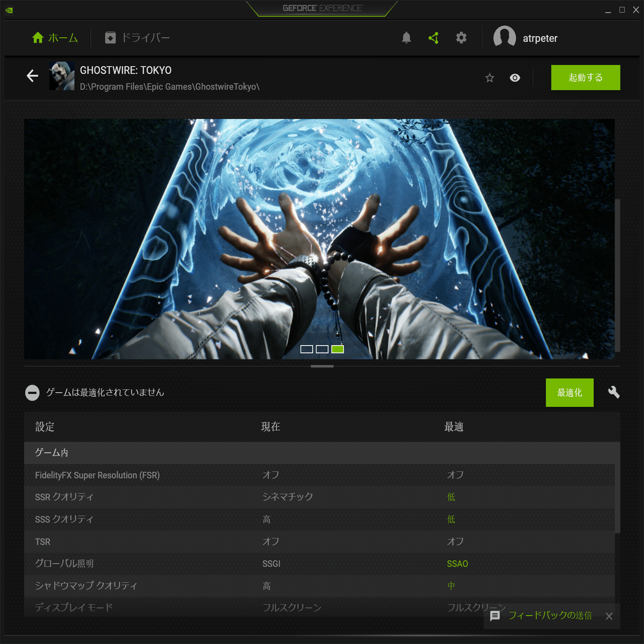644x644 pixels.
Task: Select the シャドウマップ クオリティ row
Action: tap(319, 586)
